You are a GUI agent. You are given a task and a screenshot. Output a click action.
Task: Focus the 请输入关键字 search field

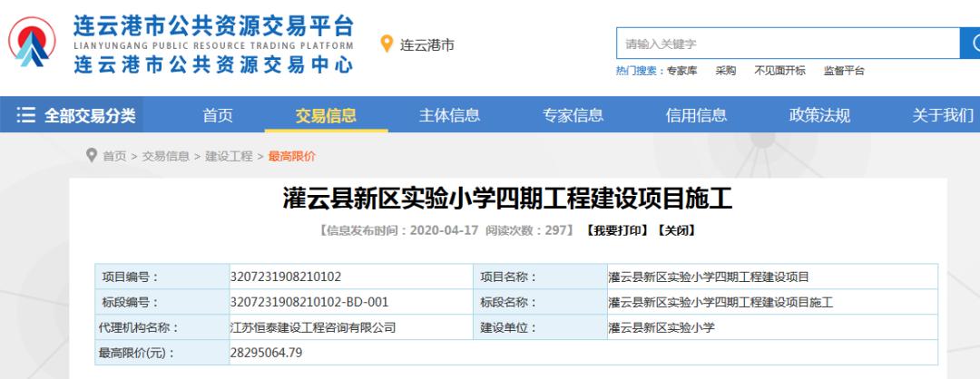click(789, 44)
